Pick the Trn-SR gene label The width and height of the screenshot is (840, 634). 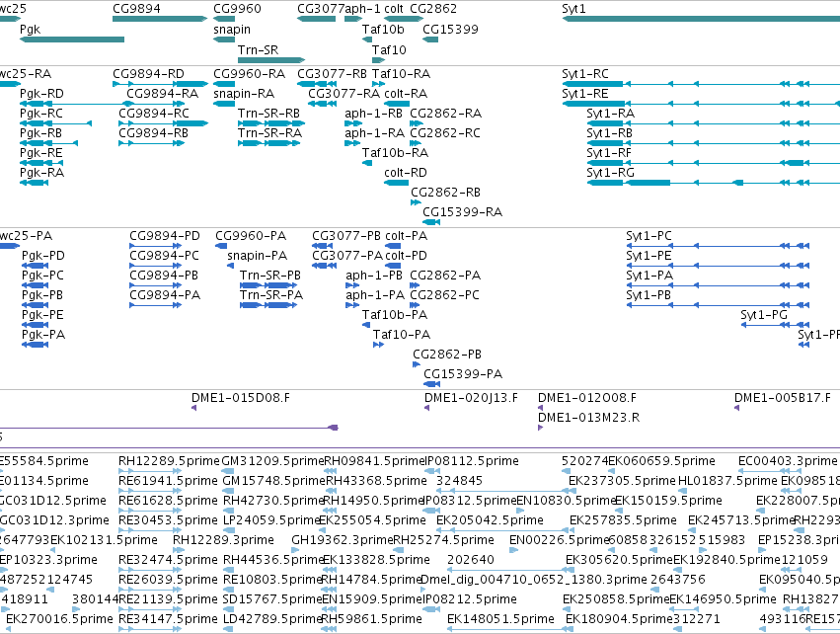258,49
